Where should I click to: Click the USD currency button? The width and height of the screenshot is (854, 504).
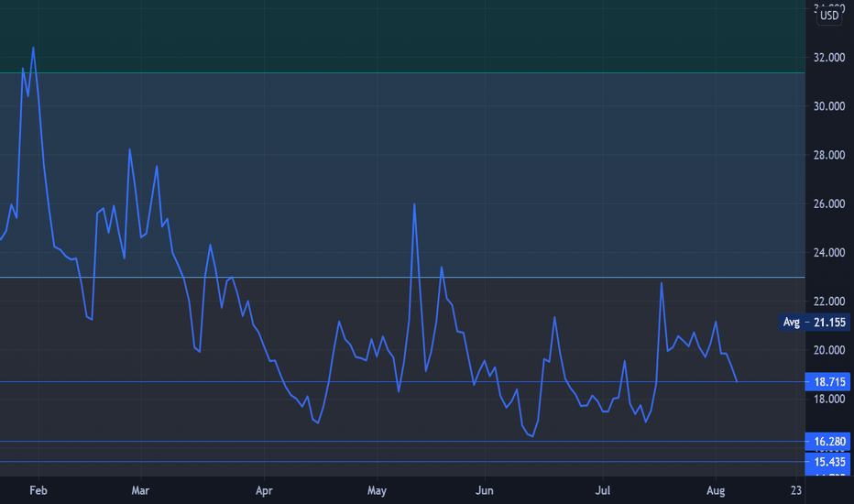point(829,16)
